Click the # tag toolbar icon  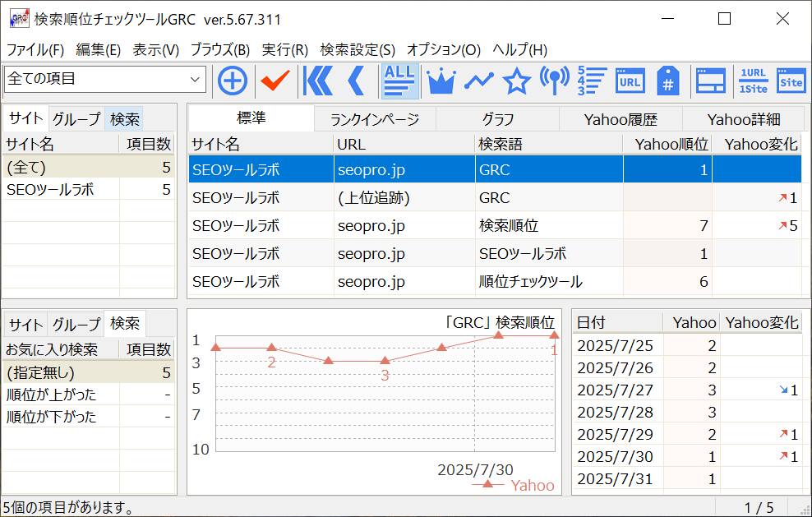coord(668,81)
